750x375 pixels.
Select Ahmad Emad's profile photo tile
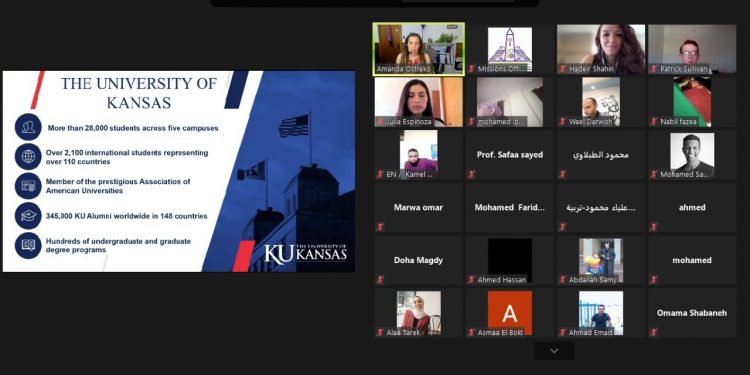pos(601,313)
